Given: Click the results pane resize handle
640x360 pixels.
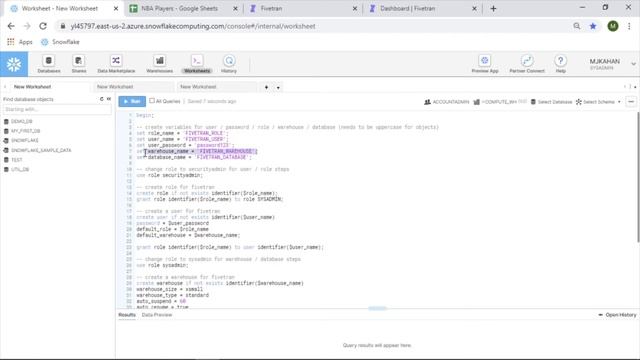Looking at the screenshot, I should (x=377, y=309).
